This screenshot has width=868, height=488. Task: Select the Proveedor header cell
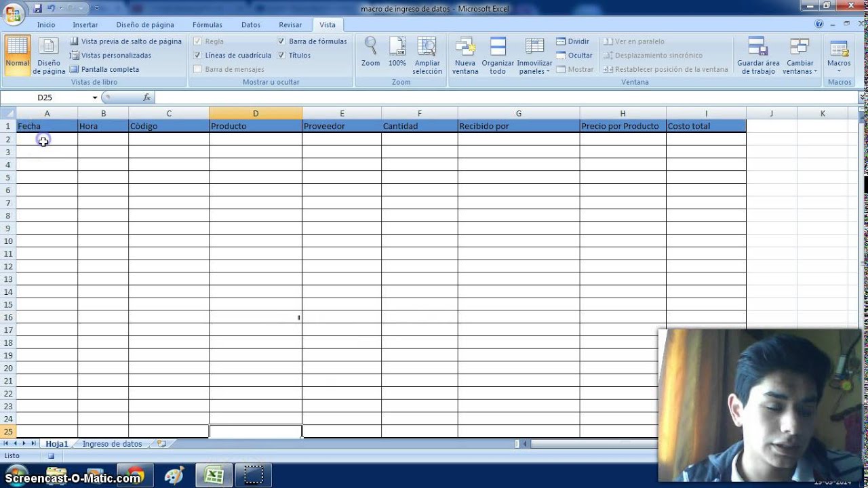pos(342,126)
